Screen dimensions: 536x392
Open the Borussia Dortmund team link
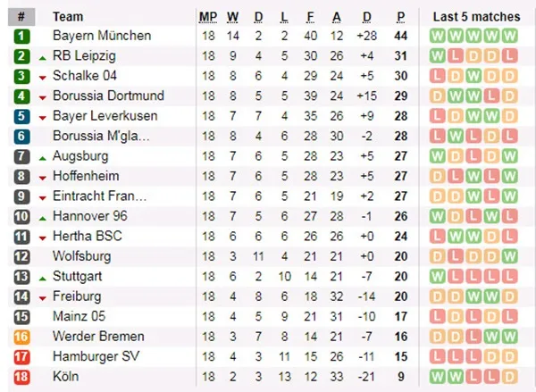tap(108, 96)
